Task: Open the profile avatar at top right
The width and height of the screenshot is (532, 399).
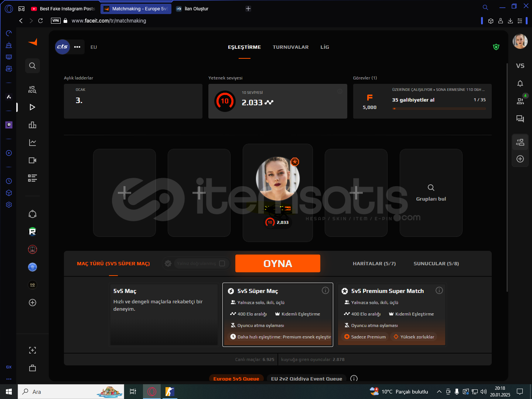Action: click(x=520, y=41)
